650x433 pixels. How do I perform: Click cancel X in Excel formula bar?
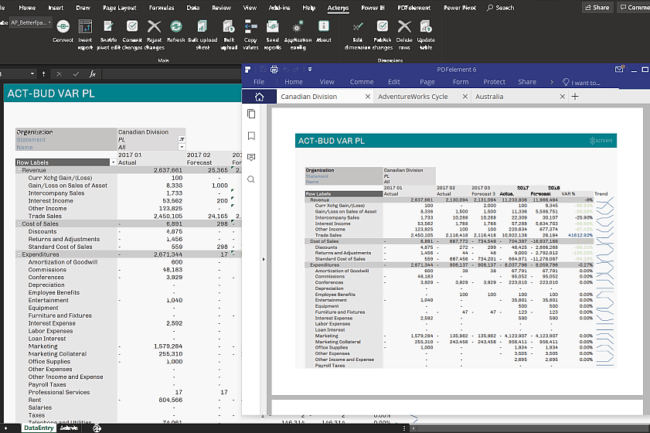click(x=59, y=74)
